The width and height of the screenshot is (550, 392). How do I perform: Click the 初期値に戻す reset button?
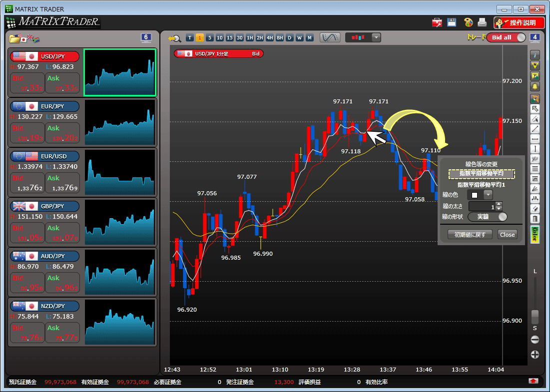click(470, 235)
